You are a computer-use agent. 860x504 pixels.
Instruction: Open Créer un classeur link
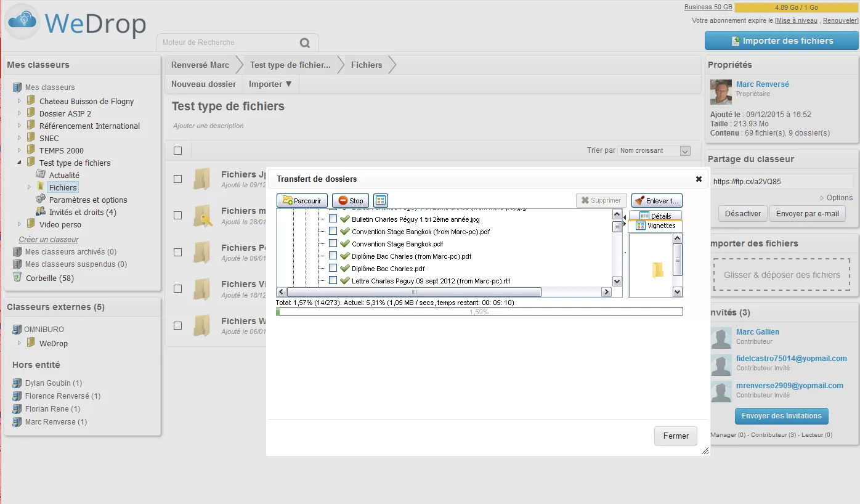[49, 239]
